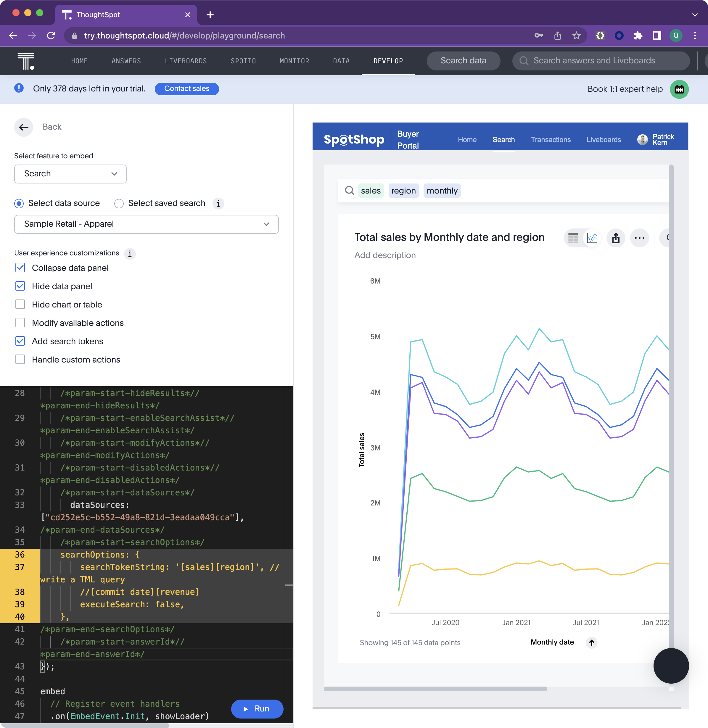Enable Hide chart or table
Viewport: 708px width, 728px height.
tap(20, 304)
